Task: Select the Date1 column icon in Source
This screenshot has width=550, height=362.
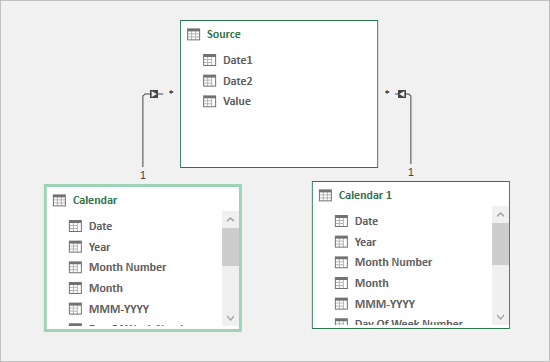Action: [209, 60]
